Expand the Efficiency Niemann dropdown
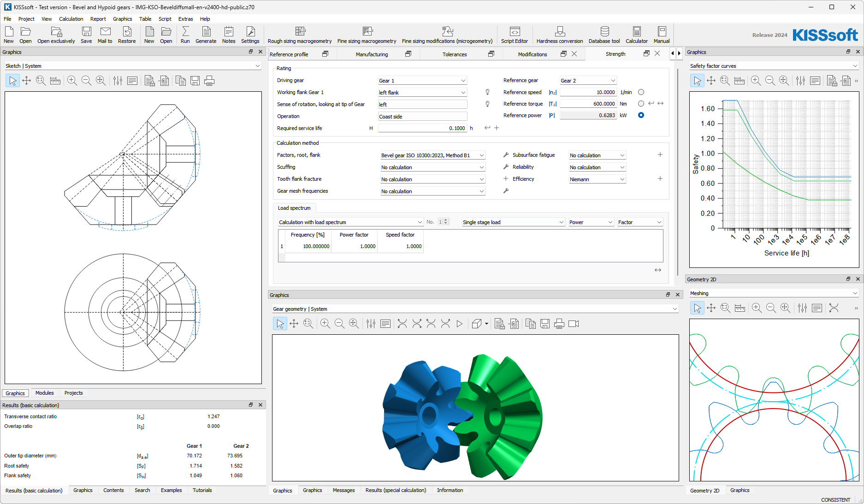The height and width of the screenshot is (504, 864). pos(597,179)
